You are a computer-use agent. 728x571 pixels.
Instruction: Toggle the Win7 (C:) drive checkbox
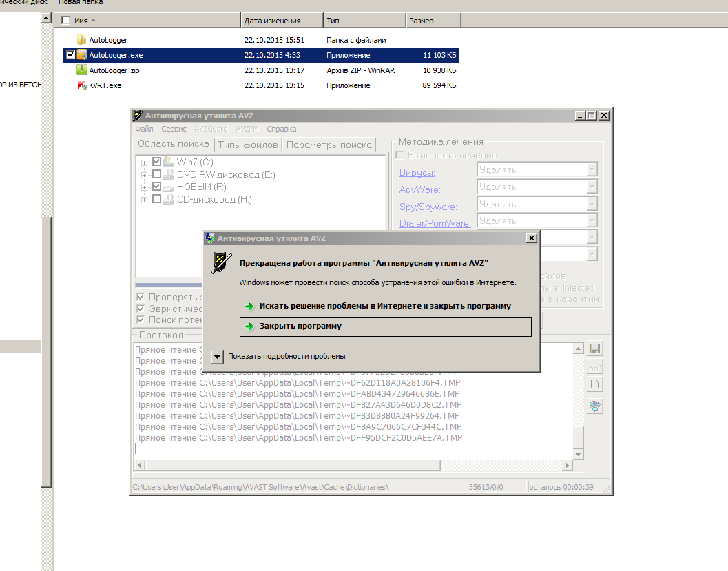(x=156, y=162)
